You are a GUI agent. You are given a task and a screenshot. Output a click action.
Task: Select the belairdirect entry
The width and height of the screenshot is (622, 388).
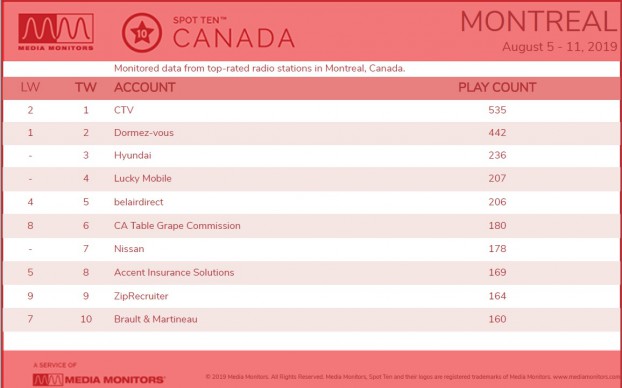[138, 202]
